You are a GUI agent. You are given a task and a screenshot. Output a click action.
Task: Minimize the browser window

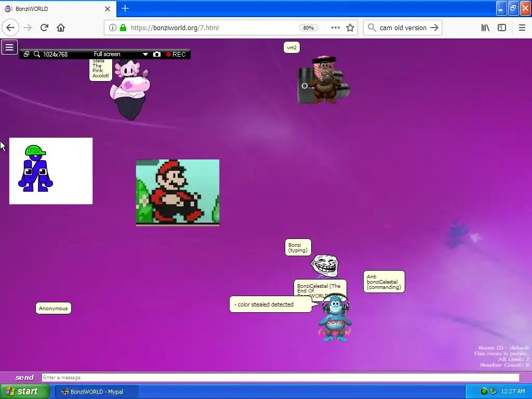click(501, 8)
